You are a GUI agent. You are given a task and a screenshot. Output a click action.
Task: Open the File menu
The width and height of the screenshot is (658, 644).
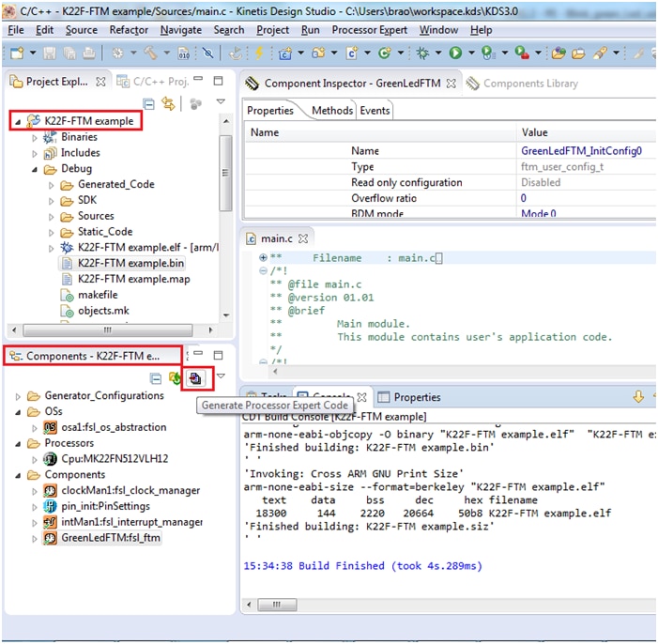pyautogui.click(x=16, y=30)
